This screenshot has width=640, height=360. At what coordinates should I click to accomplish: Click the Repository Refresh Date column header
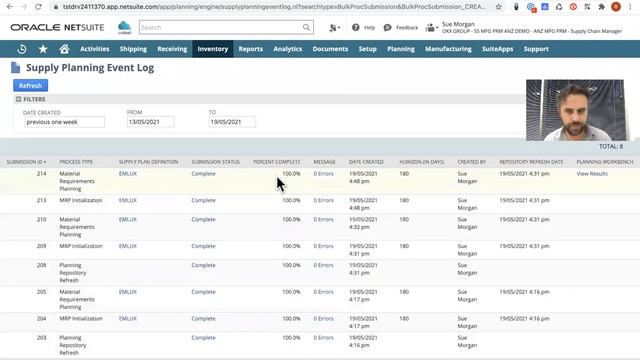coord(531,162)
